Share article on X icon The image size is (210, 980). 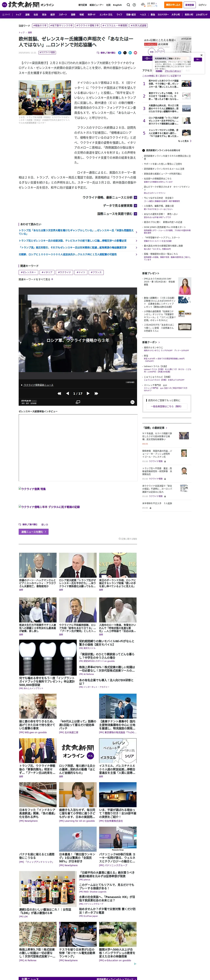pos(125,53)
